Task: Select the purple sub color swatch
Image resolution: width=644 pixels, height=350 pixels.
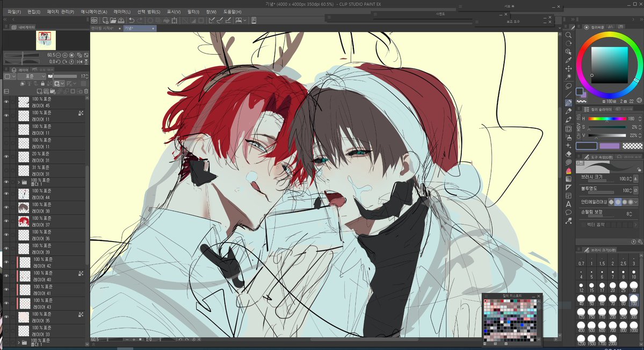Action: 610,145
